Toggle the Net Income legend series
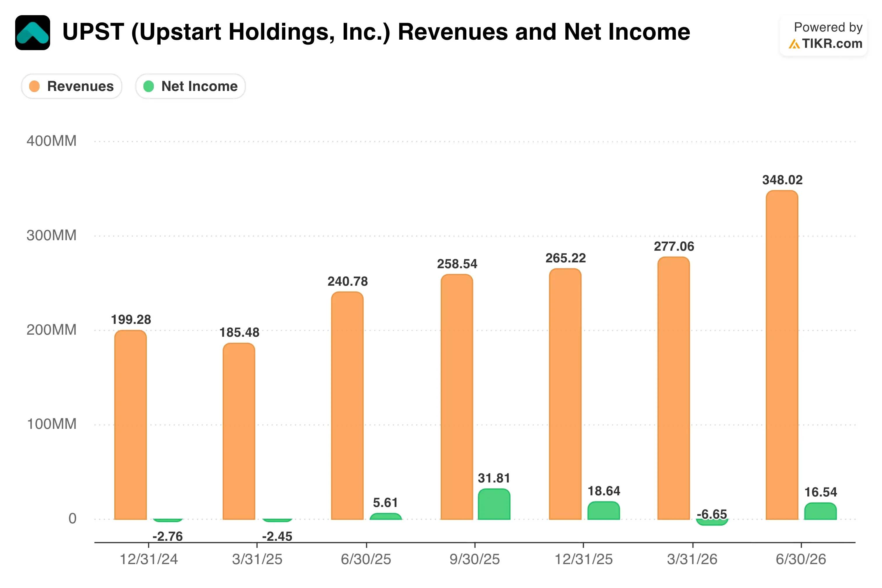The height and width of the screenshot is (588, 882). pyautogui.click(x=190, y=86)
